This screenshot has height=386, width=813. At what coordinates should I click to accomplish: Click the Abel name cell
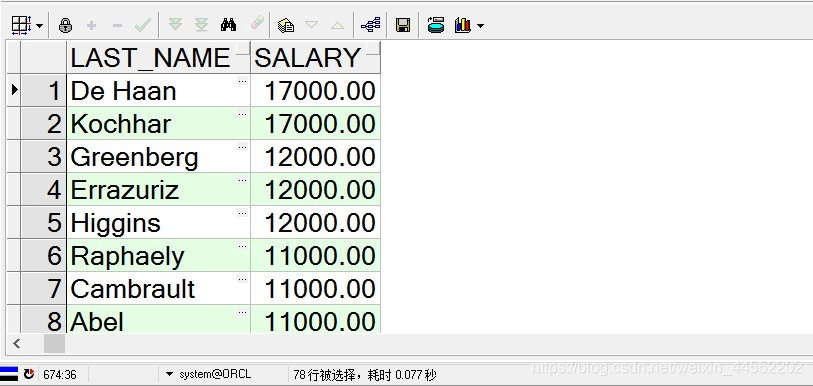pos(158,320)
